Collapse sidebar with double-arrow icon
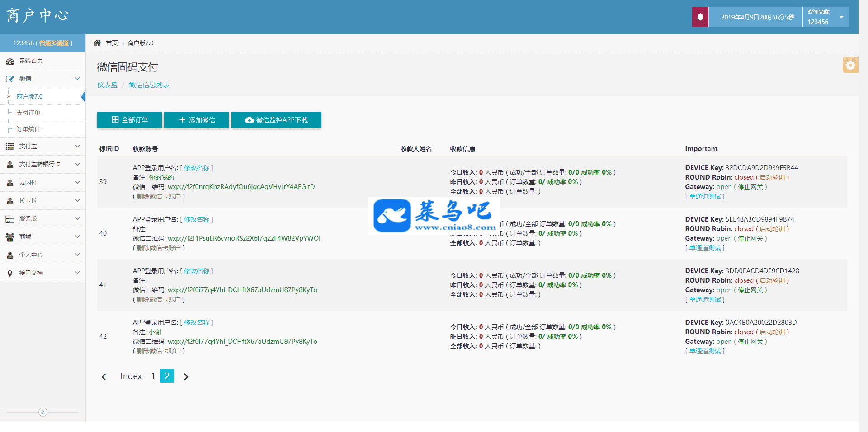This screenshot has width=868, height=432. tap(43, 412)
